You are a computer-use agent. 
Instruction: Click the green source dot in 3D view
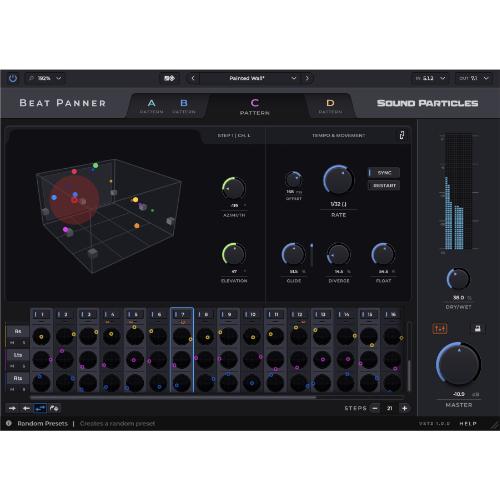coord(96,165)
